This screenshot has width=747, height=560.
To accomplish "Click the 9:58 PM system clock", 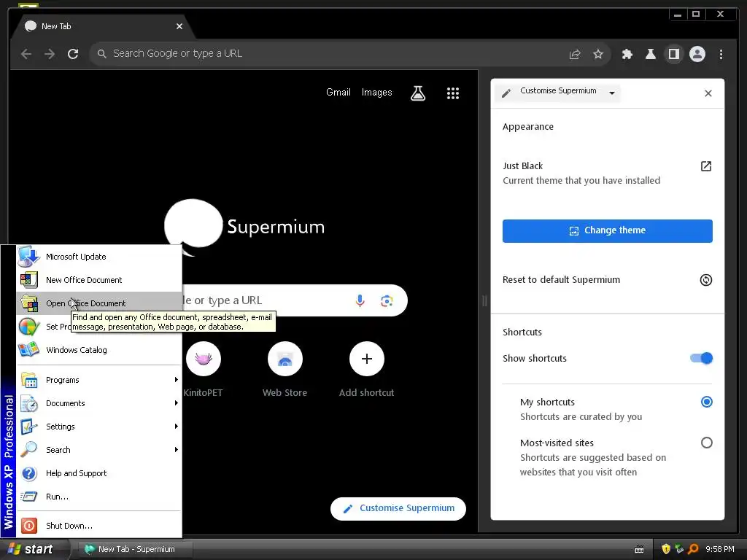I will (720, 549).
